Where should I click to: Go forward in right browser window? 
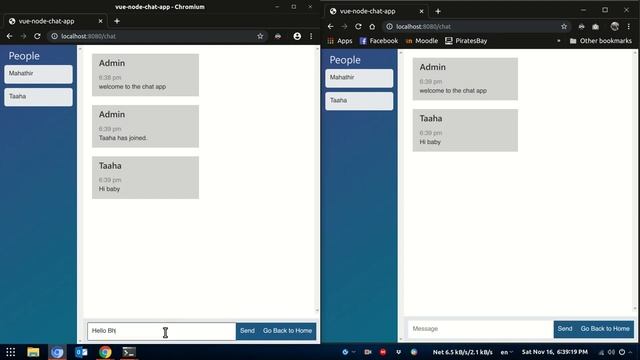[344, 27]
